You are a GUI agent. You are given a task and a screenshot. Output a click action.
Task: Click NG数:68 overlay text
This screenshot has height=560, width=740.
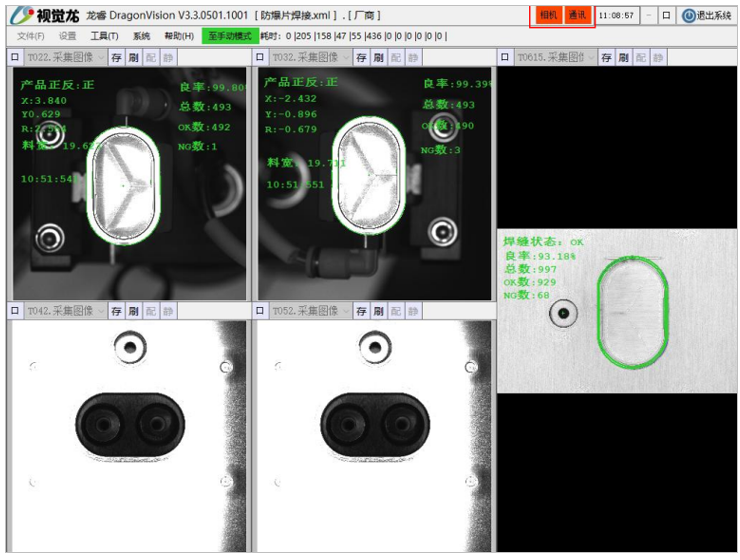click(526, 295)
